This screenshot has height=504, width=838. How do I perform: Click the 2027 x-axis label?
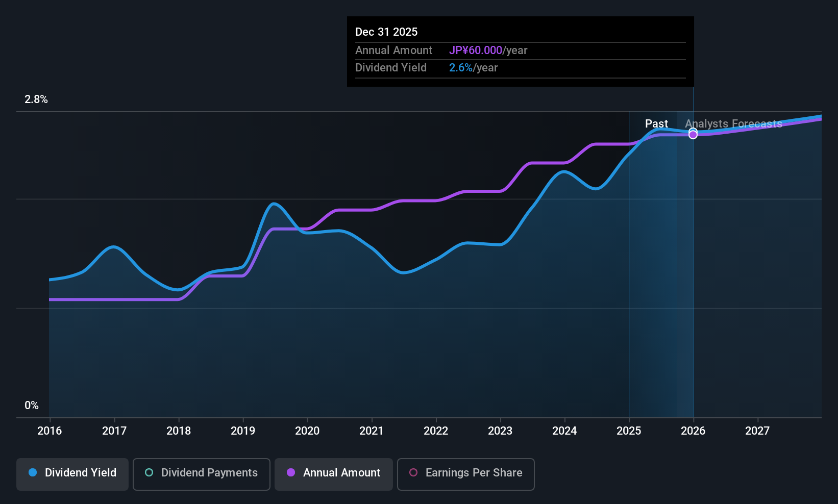[757, 431]
